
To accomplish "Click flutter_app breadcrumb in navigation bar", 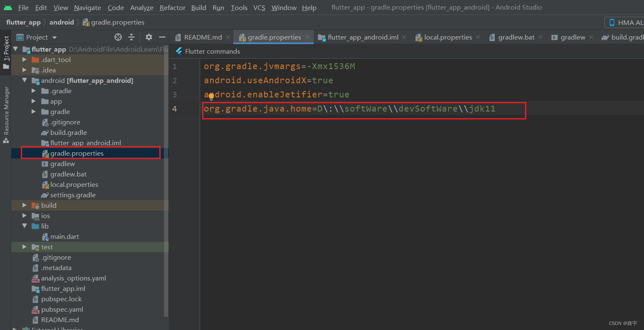I will 23,22.
